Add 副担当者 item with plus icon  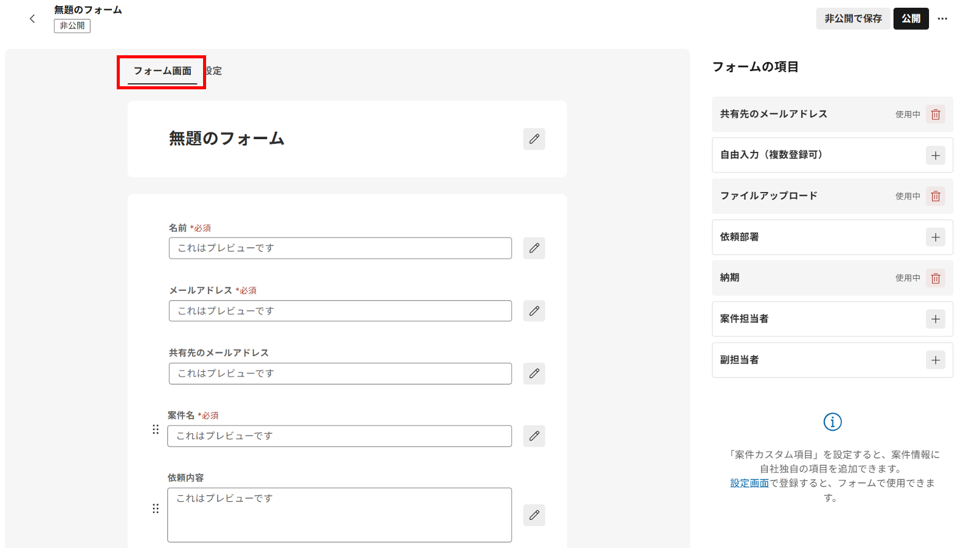pyautogui.click(x=936, y=360)
